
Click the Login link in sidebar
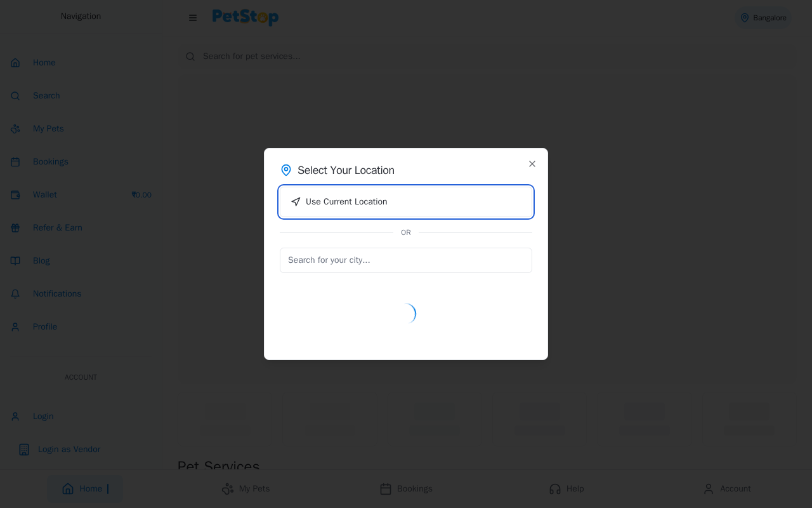[x=43, y=417]
